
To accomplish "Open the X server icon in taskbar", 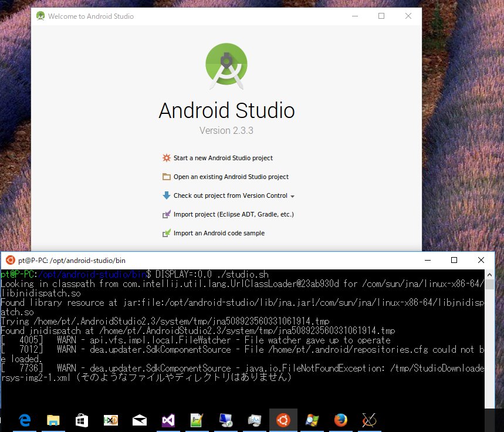I will click(x=369, y=420).
